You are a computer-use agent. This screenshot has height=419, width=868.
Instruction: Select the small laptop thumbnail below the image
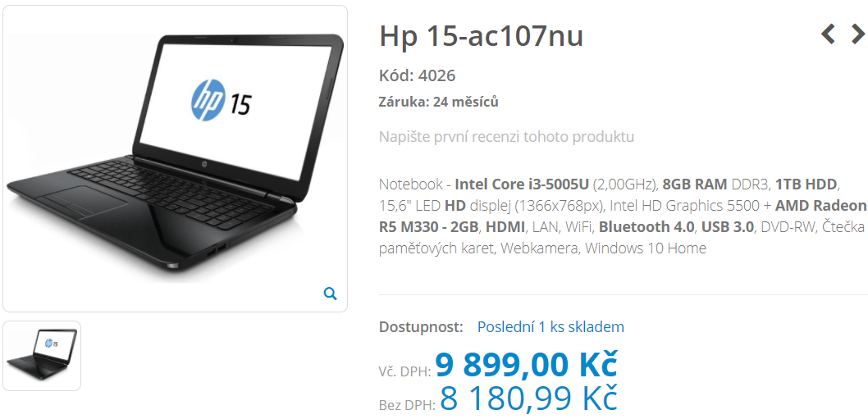pos(42,356)
